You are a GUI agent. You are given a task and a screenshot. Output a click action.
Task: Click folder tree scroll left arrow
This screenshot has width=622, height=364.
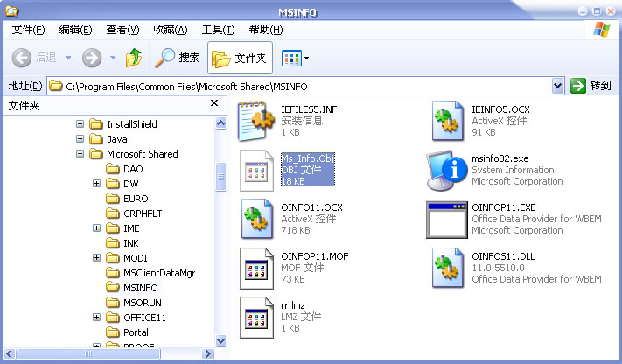pyautogui.click(x=10, y=353)
